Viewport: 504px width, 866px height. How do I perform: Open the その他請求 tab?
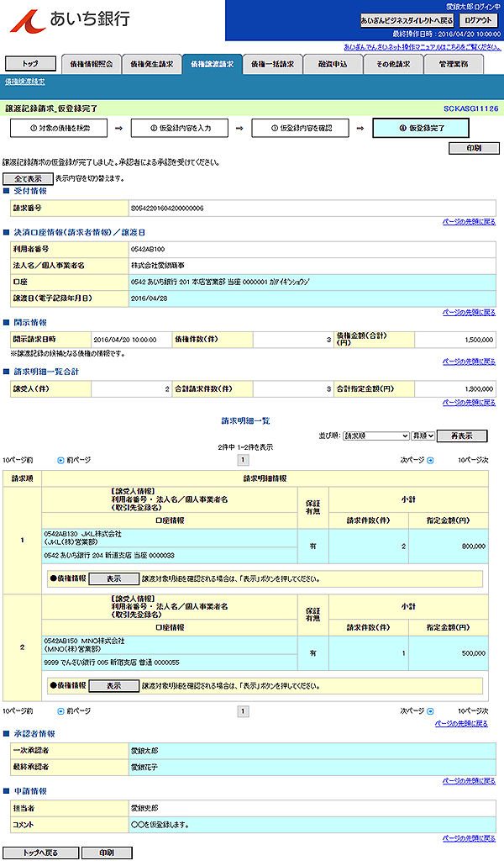click(x=393, y=64)
